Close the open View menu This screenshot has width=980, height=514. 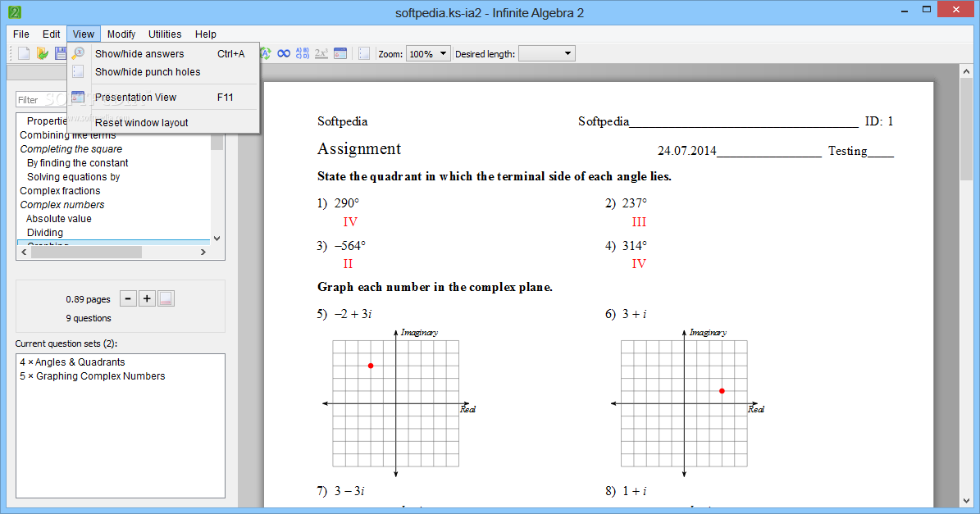[83, 34]
